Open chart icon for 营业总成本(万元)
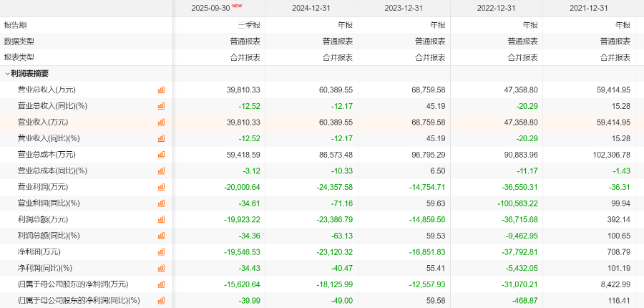Screen dimensions: 644x308 click(161, 154)
